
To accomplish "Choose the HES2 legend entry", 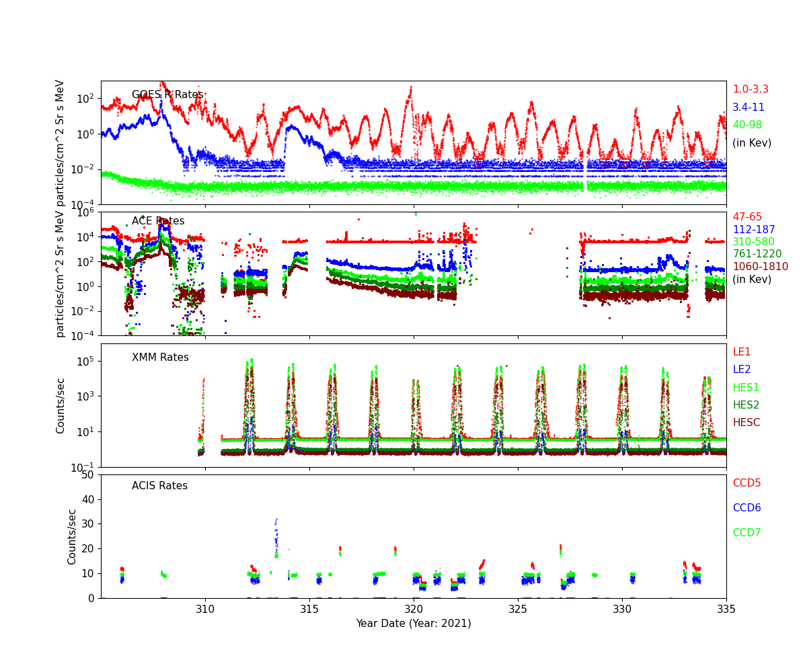I will (x=745, y=405).
